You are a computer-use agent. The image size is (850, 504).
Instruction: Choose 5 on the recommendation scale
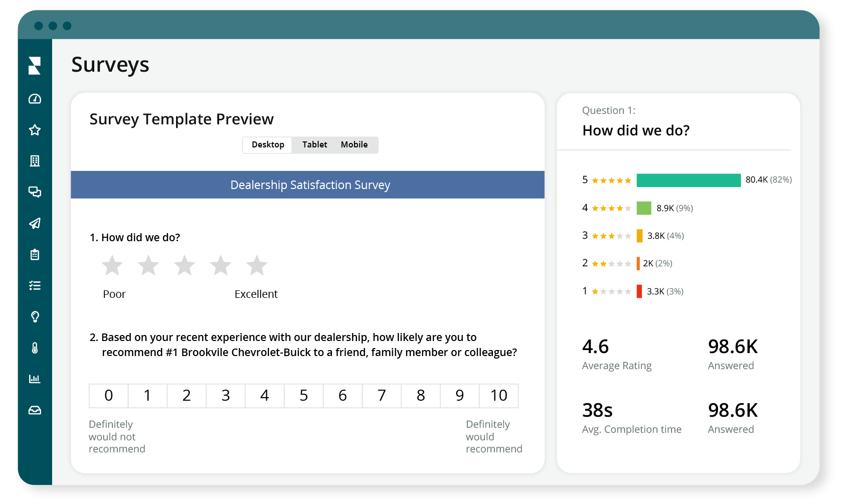pos(304,396)
